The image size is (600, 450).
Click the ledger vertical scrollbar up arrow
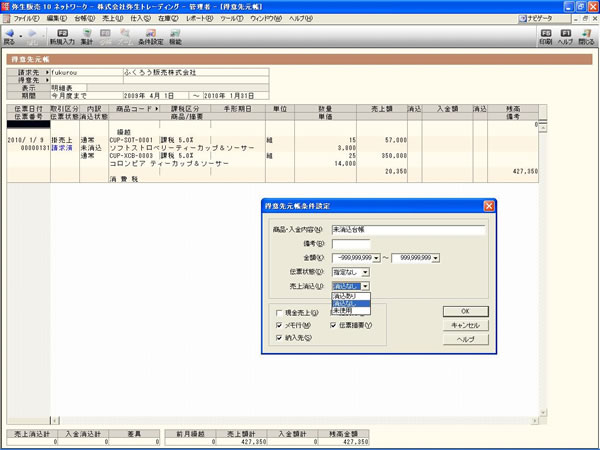click(x=543, y=129)
